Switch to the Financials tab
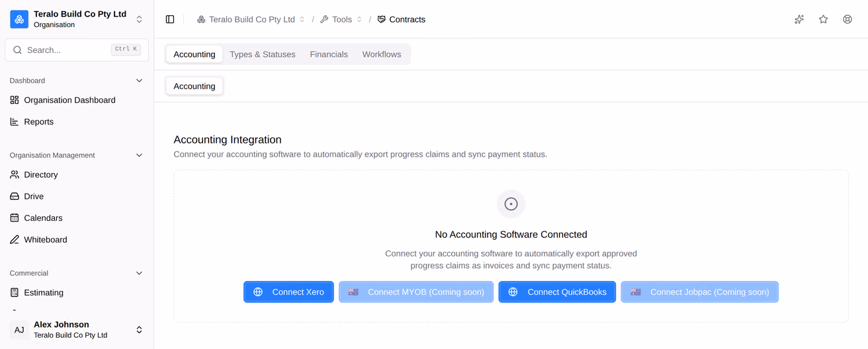Screen dimensions: 868x349 coord(329,54)
